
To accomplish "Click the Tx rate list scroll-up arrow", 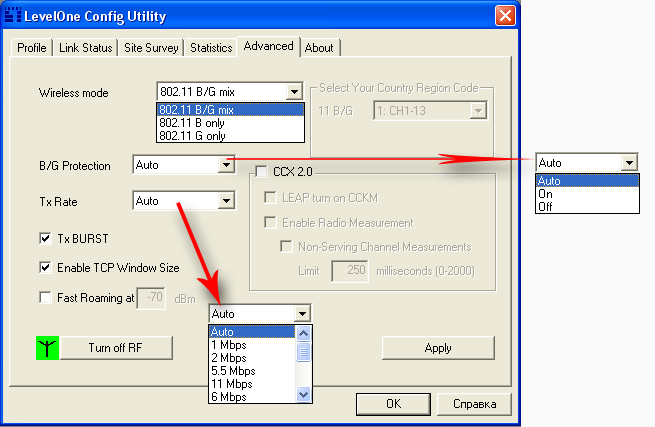I will [303, 333].
